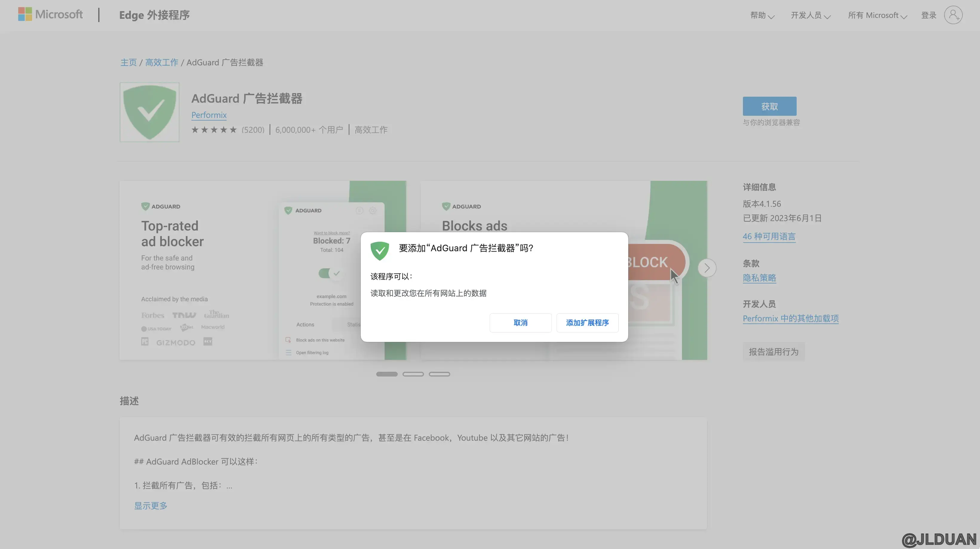Viewport: 980px width, 549px height.
Task: Click the pause icon in screenshot popup
Action: (x=359, y=210)
